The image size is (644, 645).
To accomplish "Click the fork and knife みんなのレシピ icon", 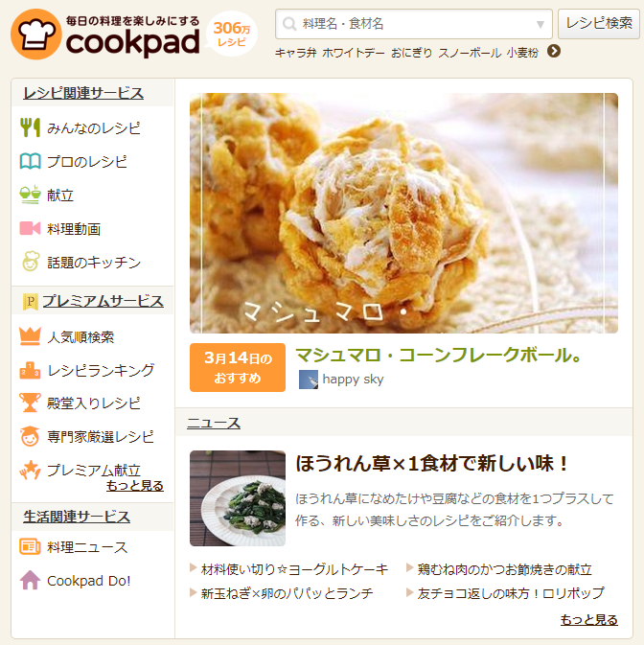I will pyautogui.click(x=30, y=127).
